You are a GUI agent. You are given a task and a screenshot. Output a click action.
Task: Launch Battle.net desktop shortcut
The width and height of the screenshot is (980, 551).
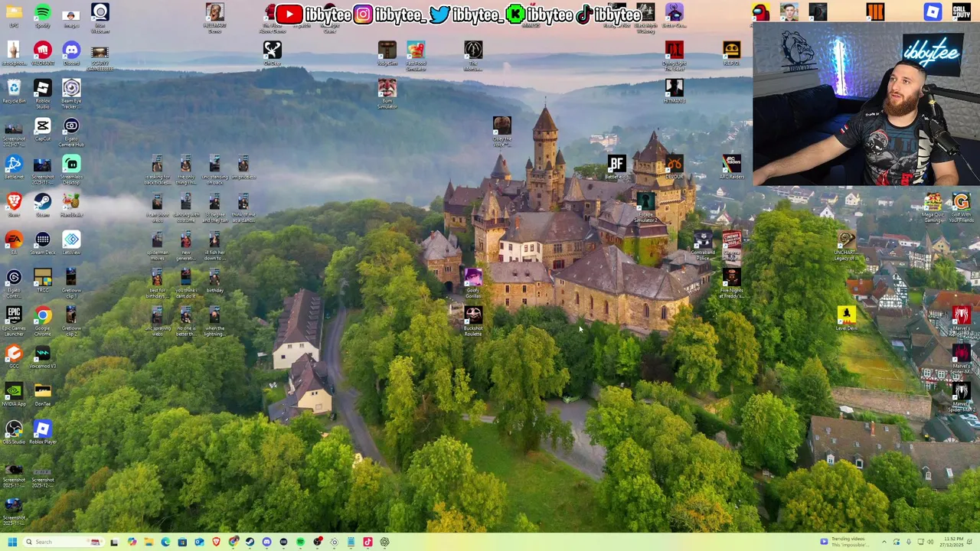14,168
